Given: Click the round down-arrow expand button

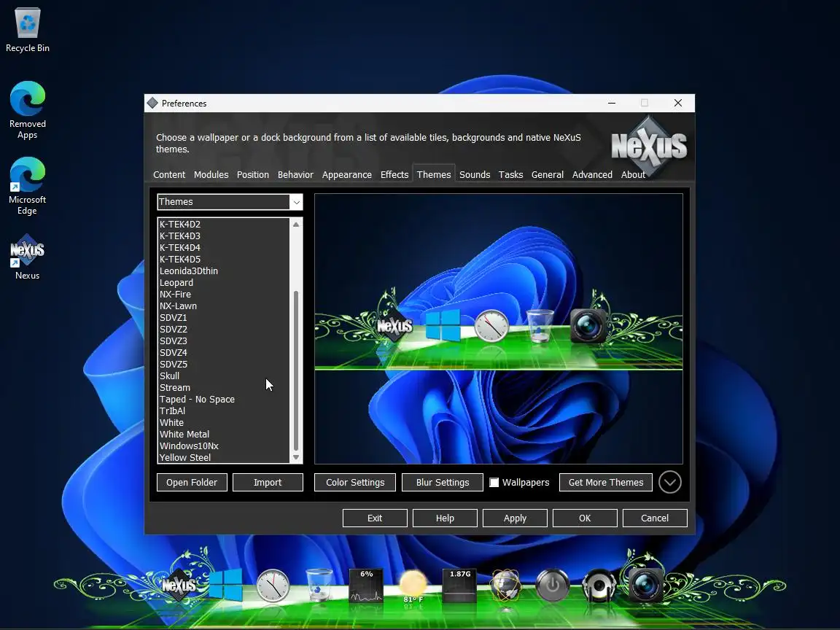Looking at the screenshot, I should pos(669,482).
